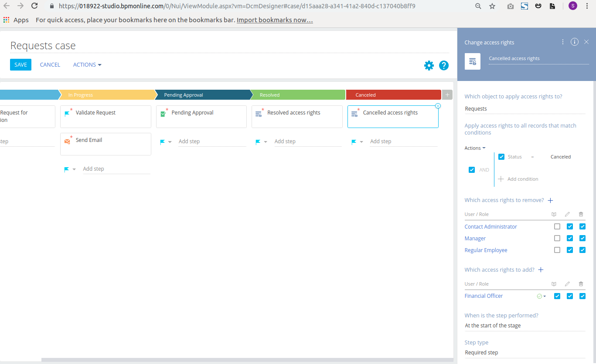
Task: Toggle the AND group checkbox
Action: [x=472, y=170]
